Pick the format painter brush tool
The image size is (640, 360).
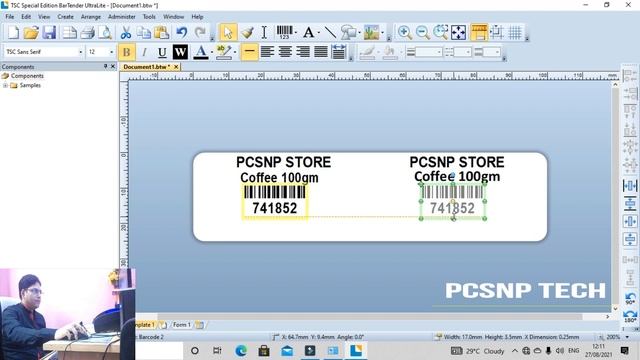pos(247,33)
